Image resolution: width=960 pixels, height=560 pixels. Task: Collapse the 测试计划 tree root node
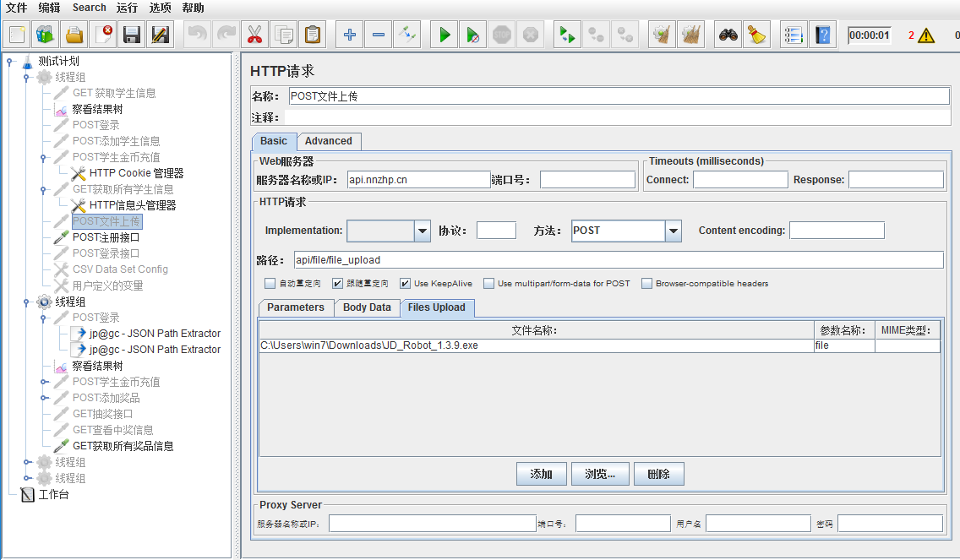click(x=9, y=61)
